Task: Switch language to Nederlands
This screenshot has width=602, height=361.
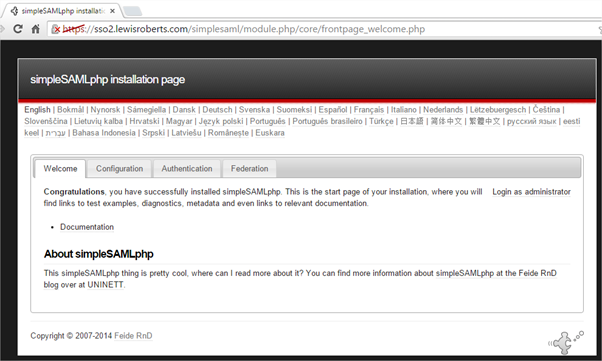Action: coord(443,110)
